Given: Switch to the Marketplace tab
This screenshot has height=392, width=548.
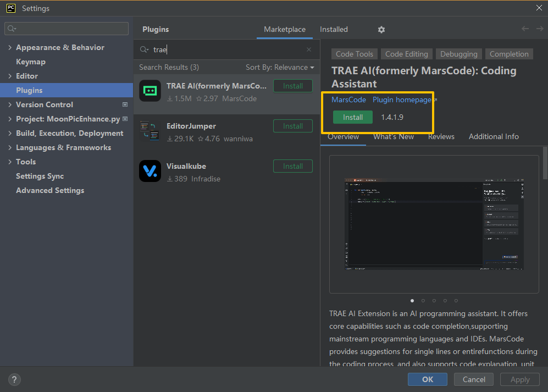Looking at the screenshot, I should [285, 29].
